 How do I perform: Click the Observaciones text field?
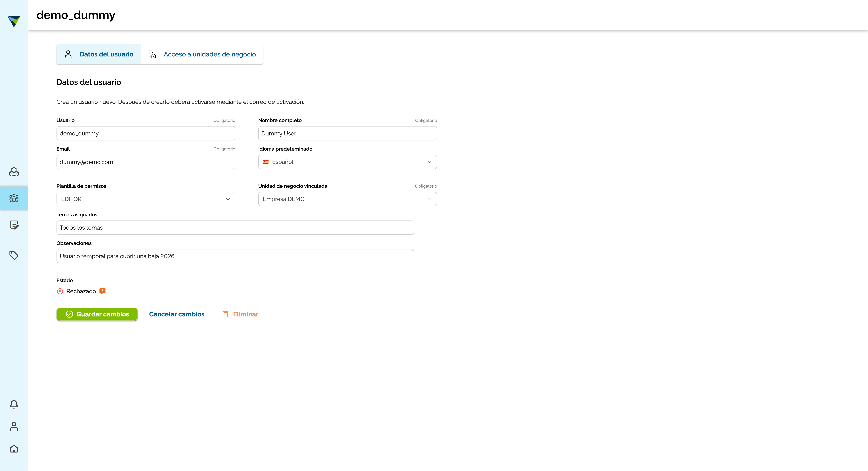click(x=235, y=256)
